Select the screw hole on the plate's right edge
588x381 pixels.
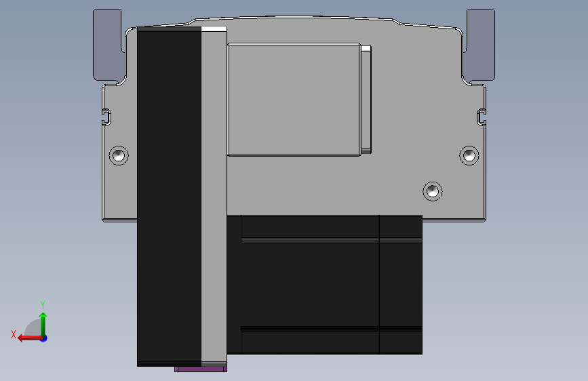click(469, 155)
